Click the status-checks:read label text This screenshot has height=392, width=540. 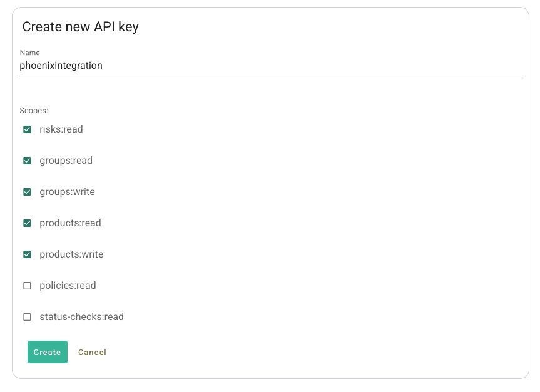click(x=81, y=317)
